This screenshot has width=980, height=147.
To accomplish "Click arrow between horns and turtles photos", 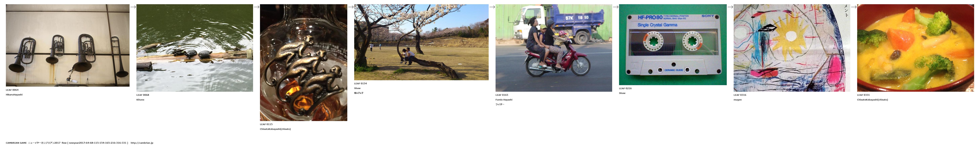I will click(x=133, y=7).
